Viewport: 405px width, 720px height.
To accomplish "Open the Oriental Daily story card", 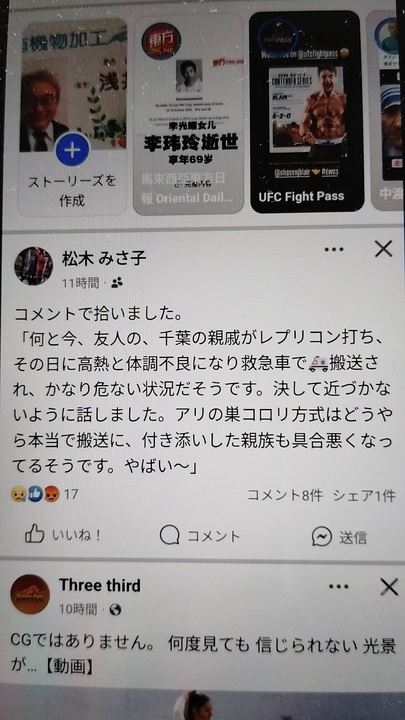I will [x=188, y=114].
